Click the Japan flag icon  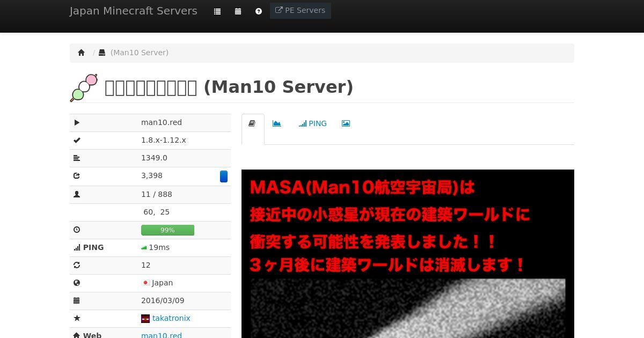pyautogui.click(x=145, y=283)
